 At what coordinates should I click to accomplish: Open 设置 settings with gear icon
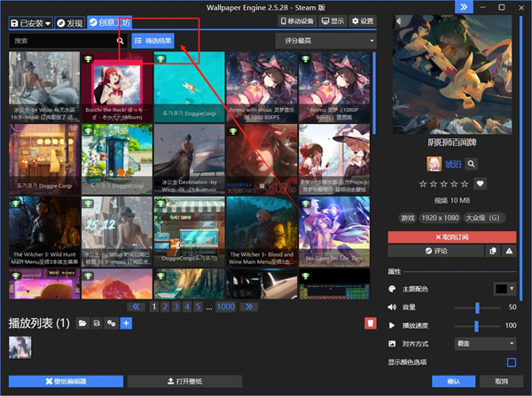(363, 21)
